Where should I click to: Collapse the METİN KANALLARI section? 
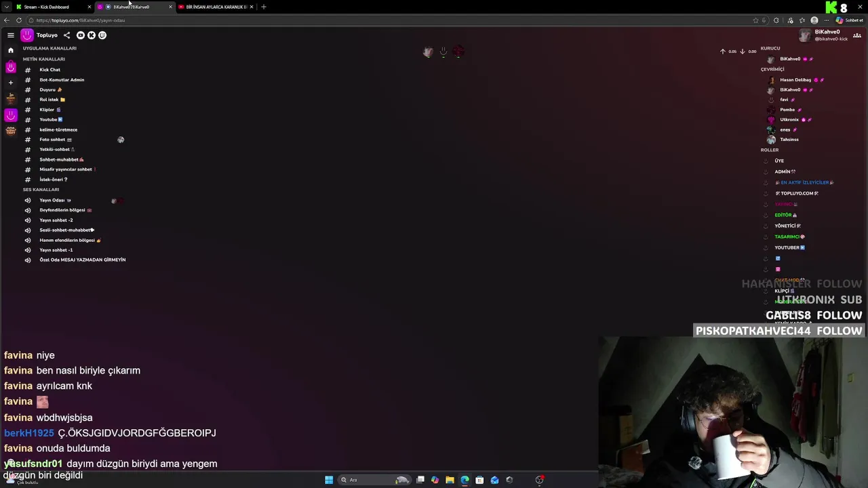43,59
